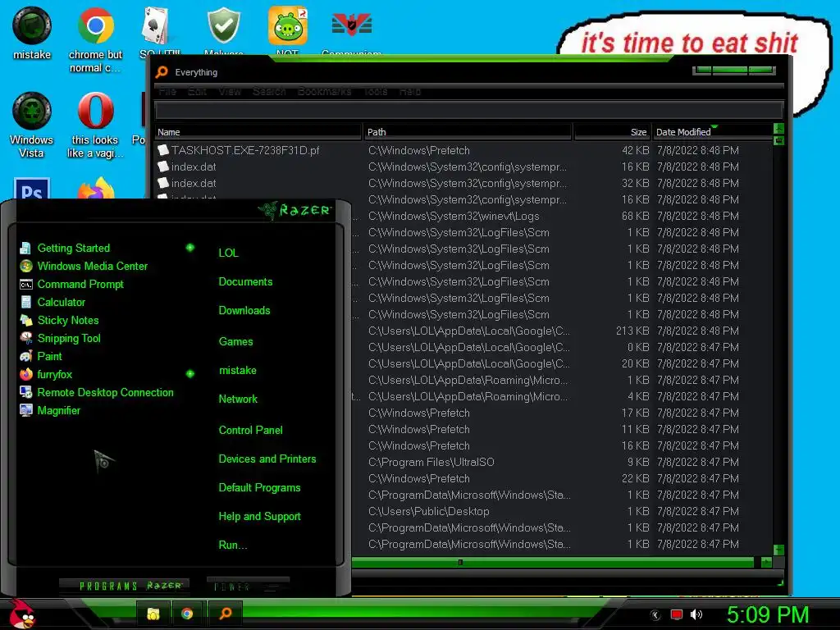Open Remote Desktop Connection from Start menu
This screenshot has width=840, height=630.
pyautogui.click(x=105, y=393)
